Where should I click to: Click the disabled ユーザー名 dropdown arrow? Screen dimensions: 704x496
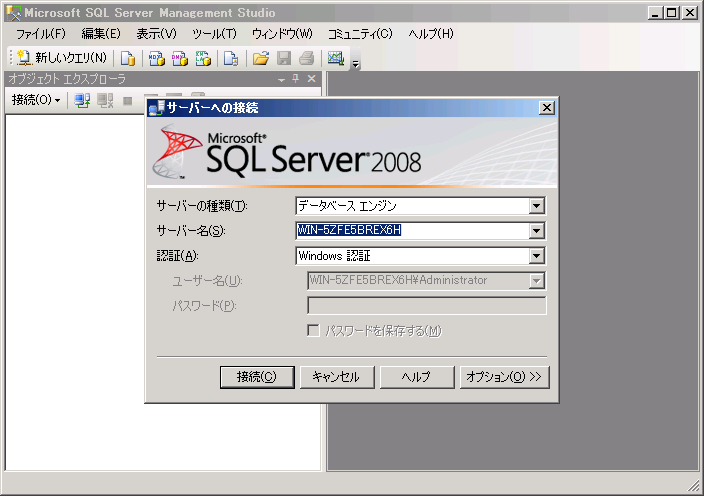[537, 281]
